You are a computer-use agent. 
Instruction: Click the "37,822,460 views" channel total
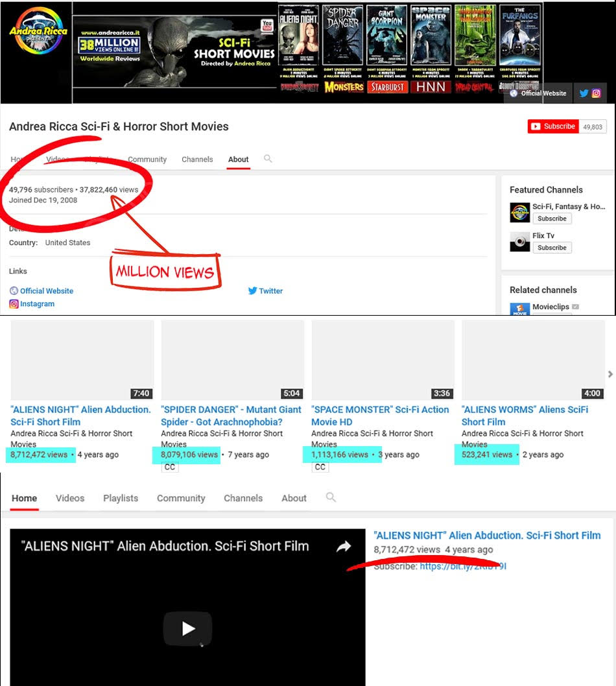coord(109,189)
